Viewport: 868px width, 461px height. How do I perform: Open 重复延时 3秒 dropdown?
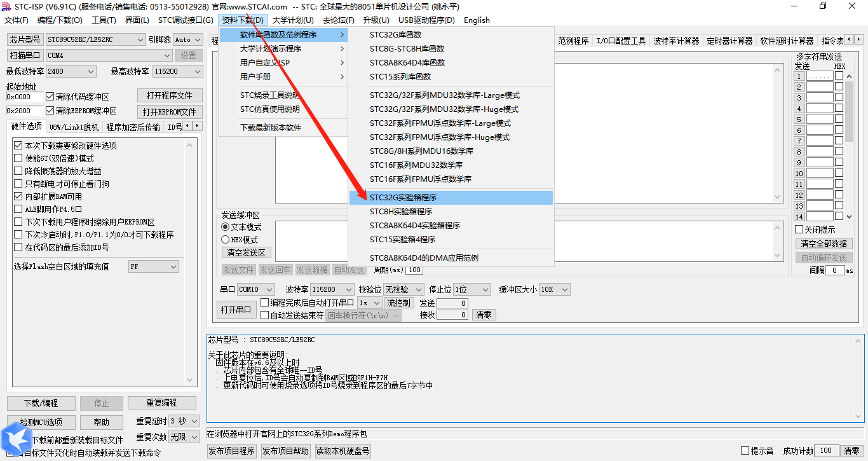(x=184, y=421)
